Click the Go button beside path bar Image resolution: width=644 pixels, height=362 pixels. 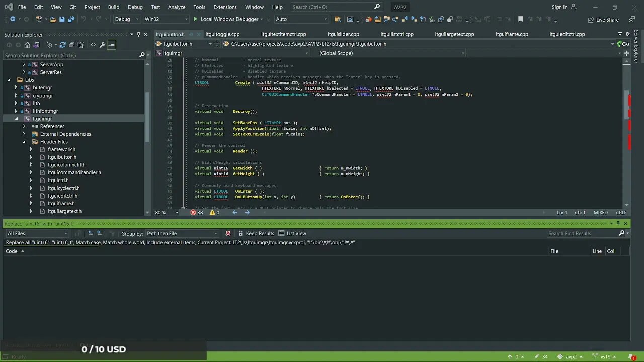tap(623, 44)
